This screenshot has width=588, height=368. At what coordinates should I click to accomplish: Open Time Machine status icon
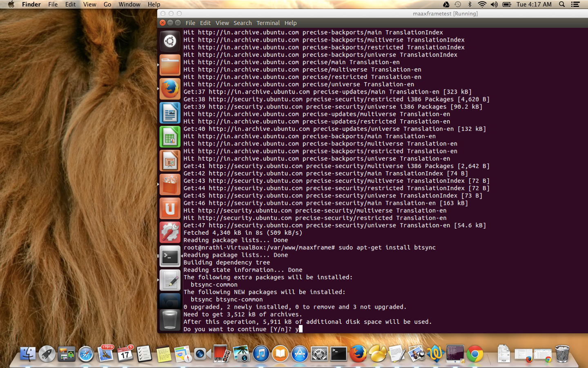click(458, 4)
